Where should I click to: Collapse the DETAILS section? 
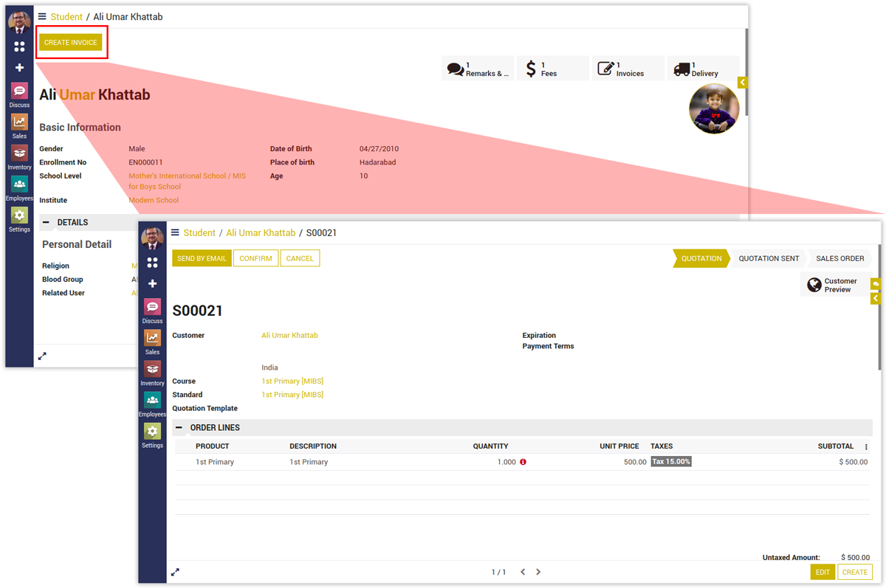[47, 222]
